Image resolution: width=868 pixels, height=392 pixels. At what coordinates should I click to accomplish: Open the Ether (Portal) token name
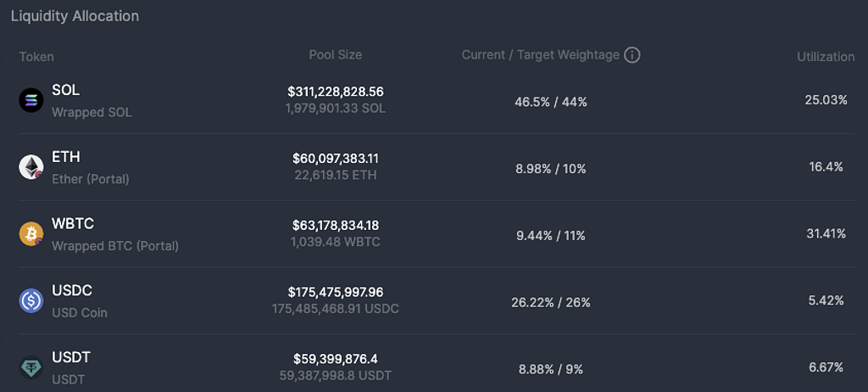tap(90, 179)
